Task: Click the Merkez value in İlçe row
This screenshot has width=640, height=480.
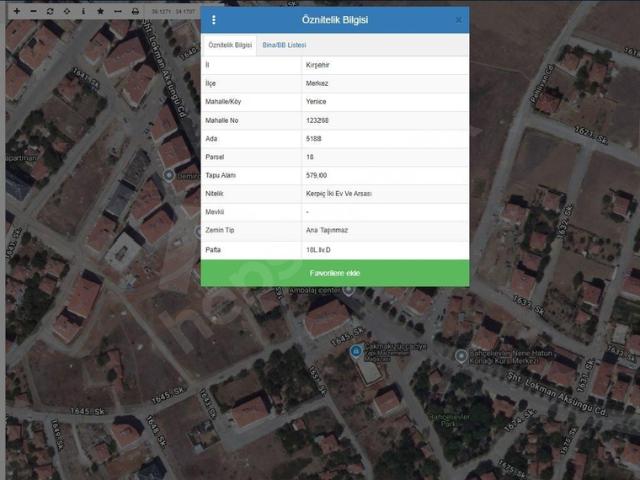Action: [317, 83]
